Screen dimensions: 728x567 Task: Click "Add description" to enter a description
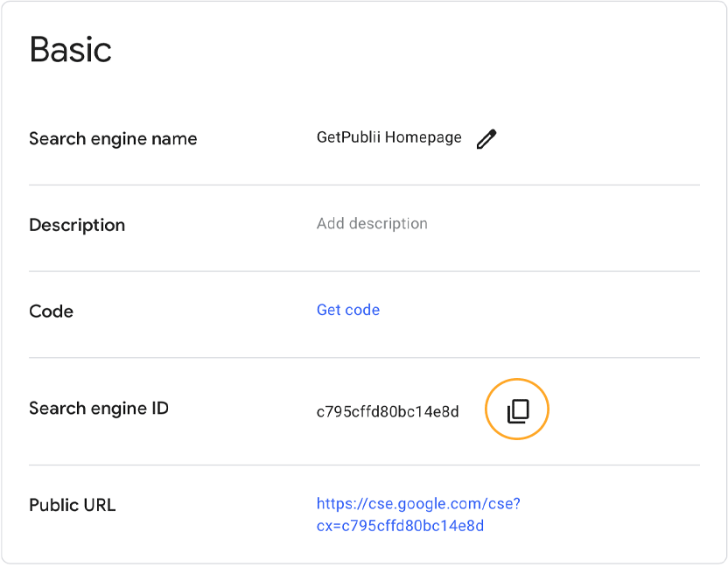pos(372,223)
